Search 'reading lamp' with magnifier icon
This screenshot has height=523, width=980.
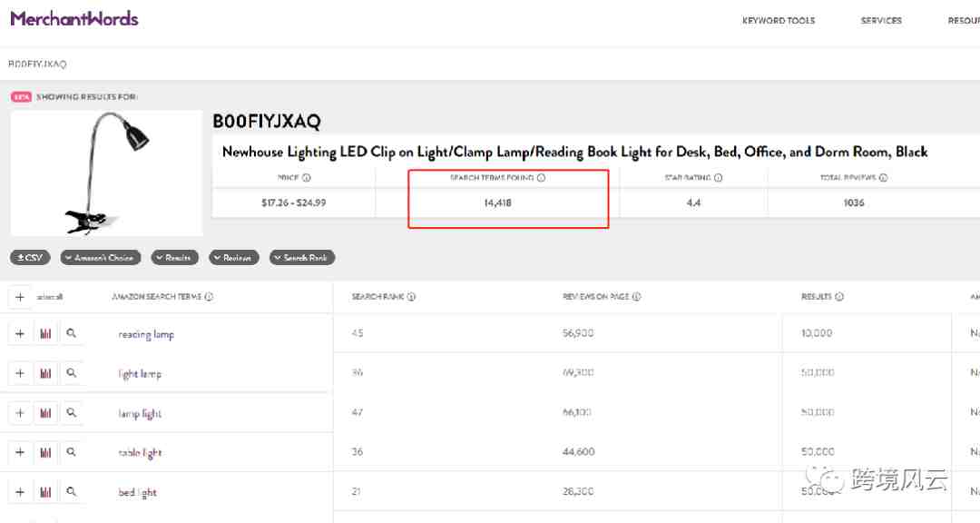(72, 334)
